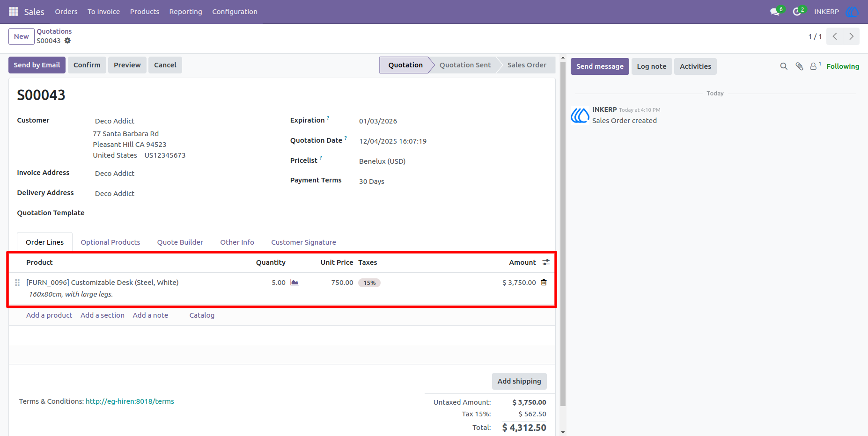Open the quantity forecast chart icon

[294, 283]
